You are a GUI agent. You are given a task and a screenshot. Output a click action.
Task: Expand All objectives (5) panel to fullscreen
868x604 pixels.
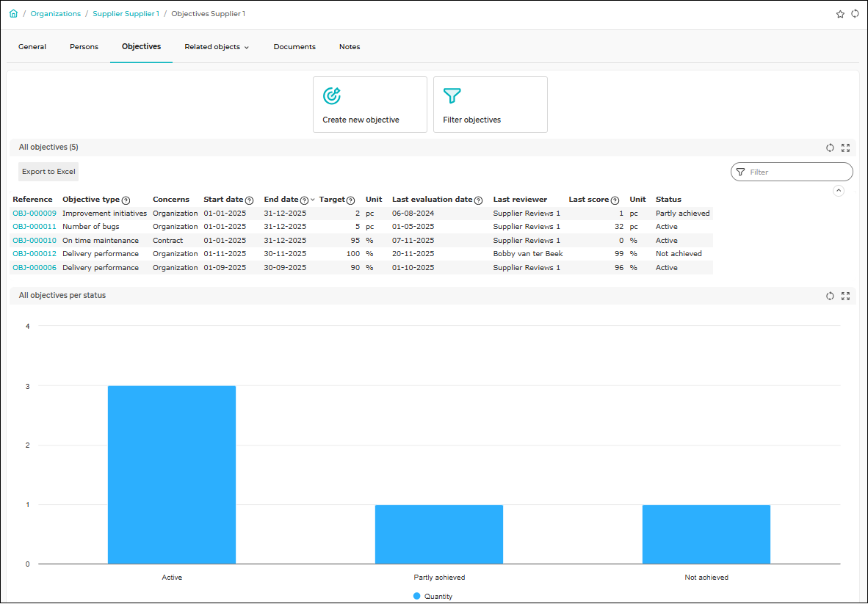(845, 148)
